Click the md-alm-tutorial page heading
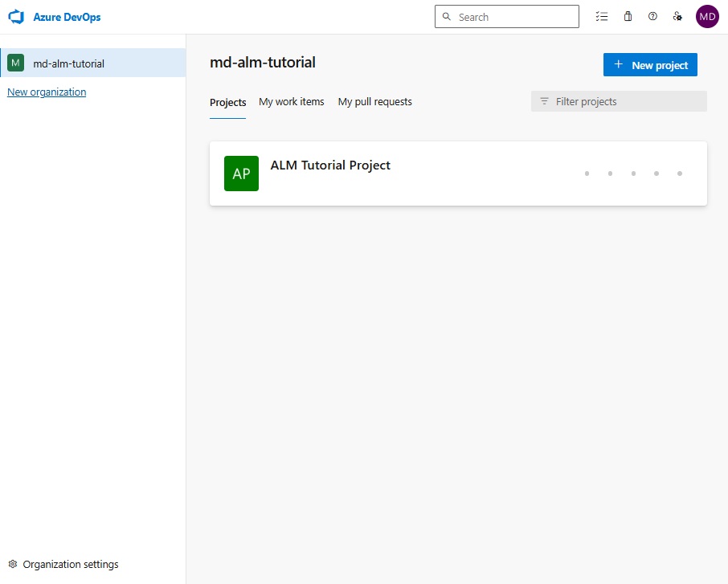Viewport: 728px width, 584px height. [263, 62]
